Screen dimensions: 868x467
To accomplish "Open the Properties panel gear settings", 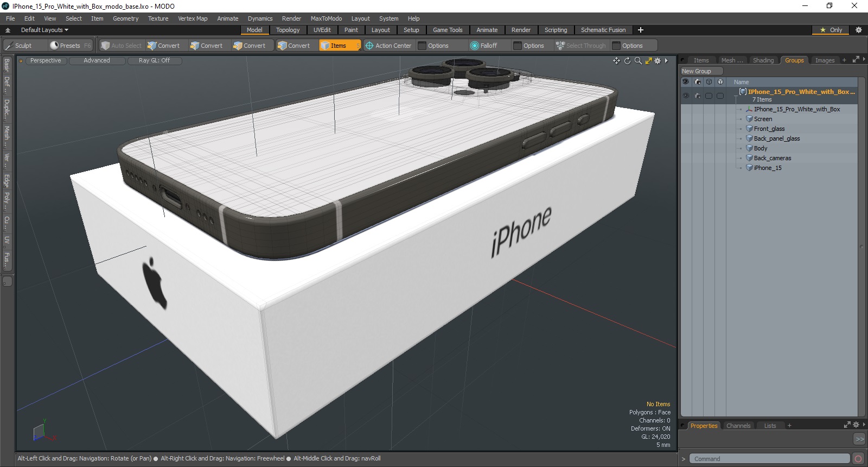I will click(x=856, y=425).
